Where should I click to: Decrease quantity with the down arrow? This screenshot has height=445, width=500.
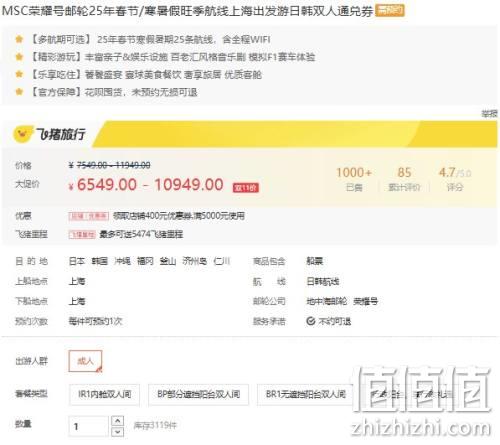click(x=117, y=432)
